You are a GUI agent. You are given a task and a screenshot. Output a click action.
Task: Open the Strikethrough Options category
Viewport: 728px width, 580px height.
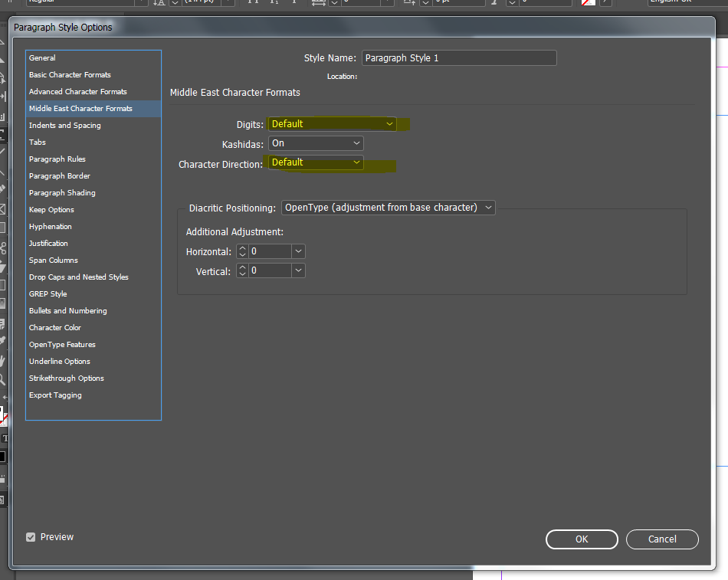point(93,378)
